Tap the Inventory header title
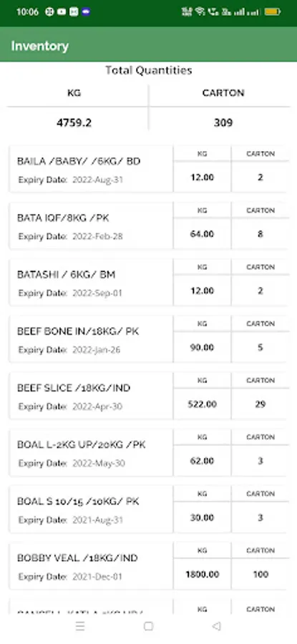This screenshot has height=644, width=297. click(x=40, y=46)
